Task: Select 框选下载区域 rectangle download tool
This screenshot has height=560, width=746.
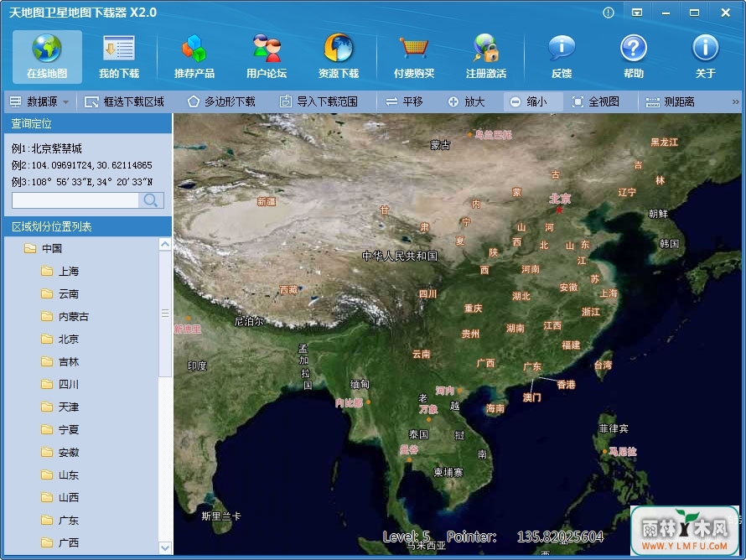Action: tap(124, 101)
